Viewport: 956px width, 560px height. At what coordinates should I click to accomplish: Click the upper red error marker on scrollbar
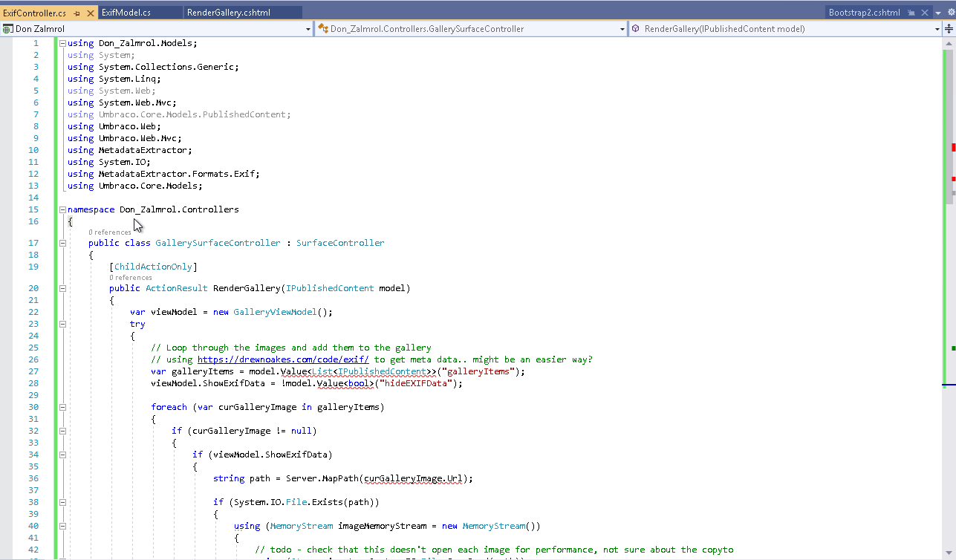(x=953, y=148)
